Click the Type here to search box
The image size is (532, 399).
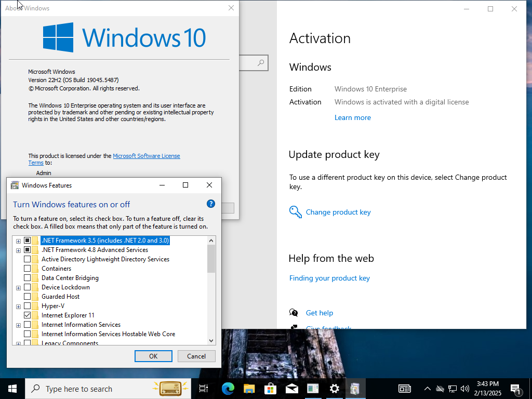click(108, 389)
